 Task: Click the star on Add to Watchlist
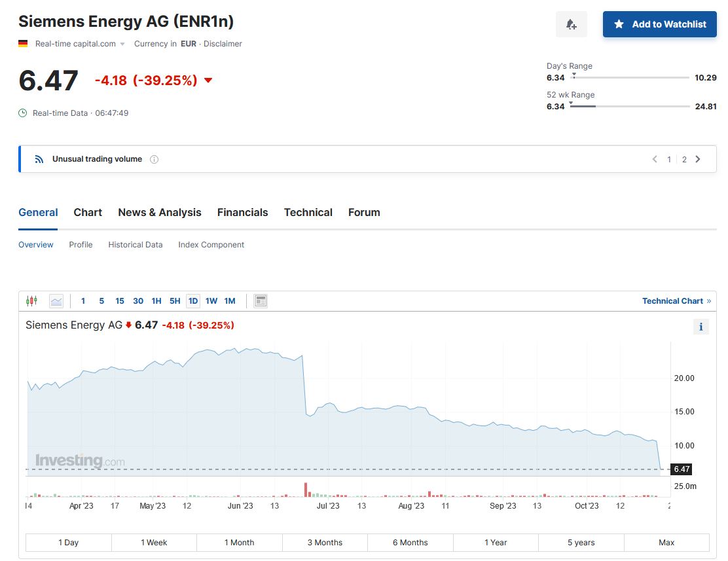point(618,24)
